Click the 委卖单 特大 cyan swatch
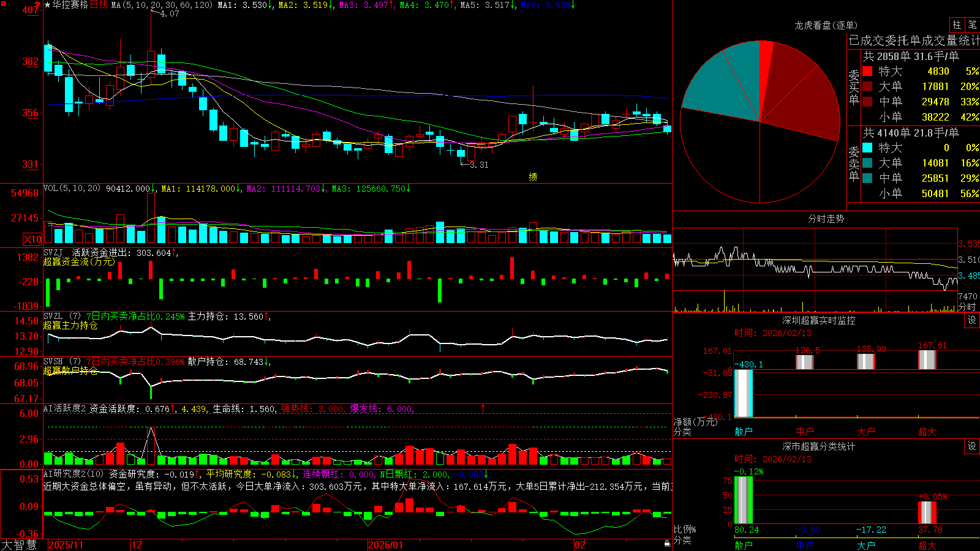980x551 pixels. (x=867, y=148)
